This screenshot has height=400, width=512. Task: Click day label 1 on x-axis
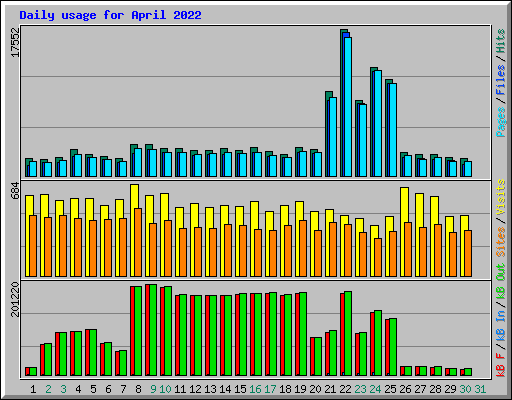[x=33, y=389]
